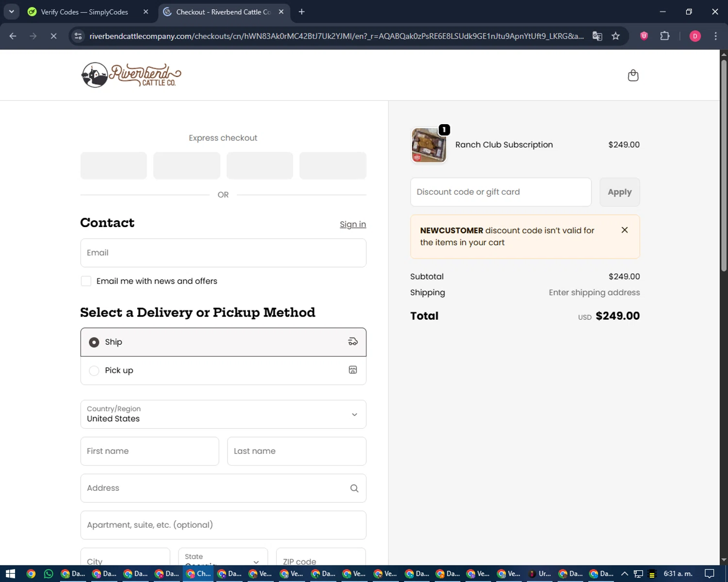View site information icon

tap(78, 36)
